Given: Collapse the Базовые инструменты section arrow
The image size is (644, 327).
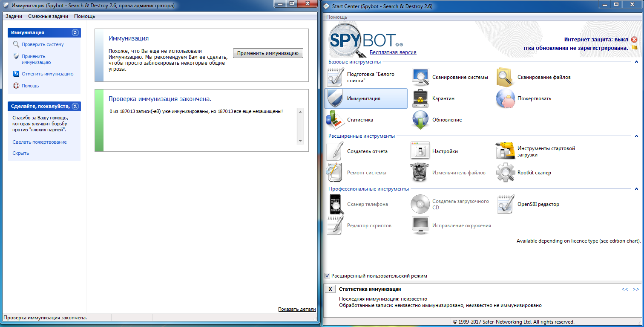Looking at the screenshot, I should pyautogui.click(x=636, y=62).
